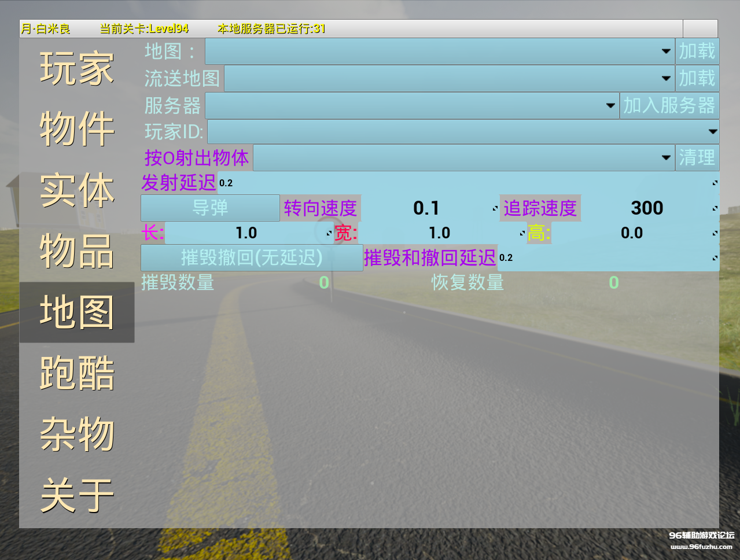
Task: Click the 发射延迟 value field 0.2
Action: click(x=468, y=183)
